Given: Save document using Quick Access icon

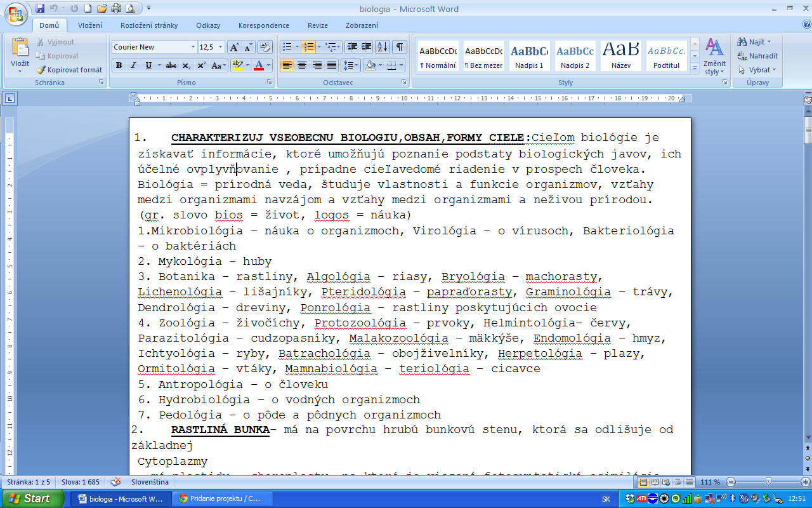Looking at the screenshot, I should [x=41, y=9].
